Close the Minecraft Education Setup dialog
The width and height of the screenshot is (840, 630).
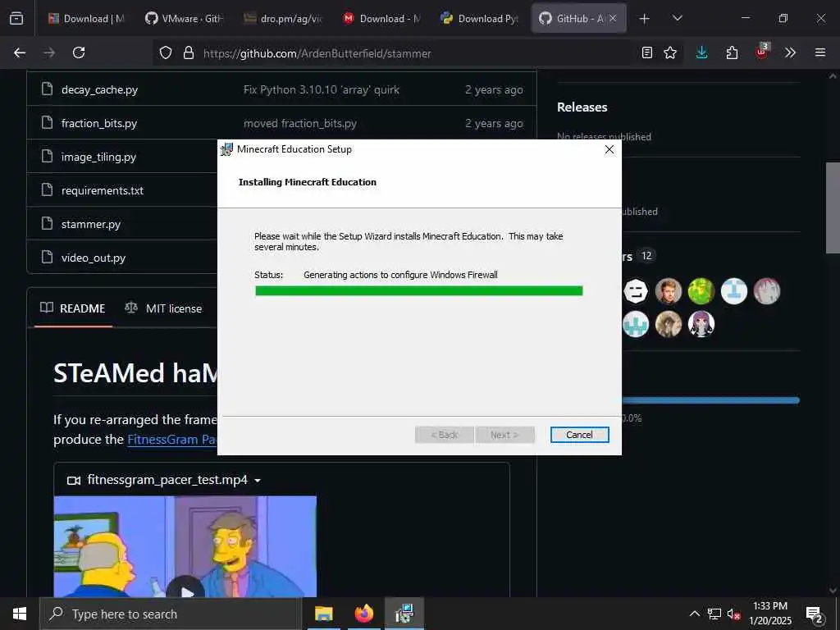(609, 149)
